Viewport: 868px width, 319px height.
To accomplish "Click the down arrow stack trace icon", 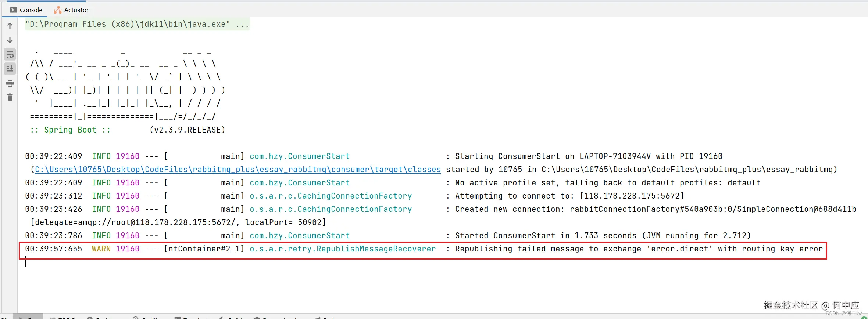I will (x=10, y=40).
